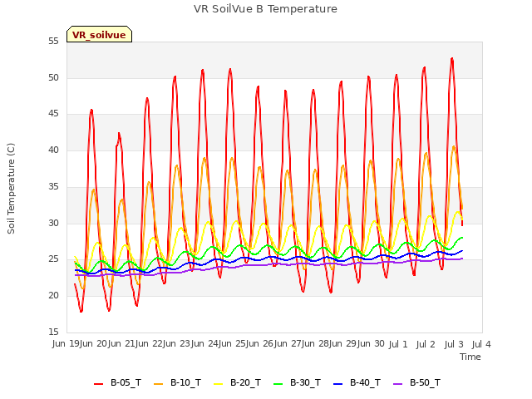532x399 pixels.
Task: Toggle the B-30_T legend entry
Action: [297, 383]
